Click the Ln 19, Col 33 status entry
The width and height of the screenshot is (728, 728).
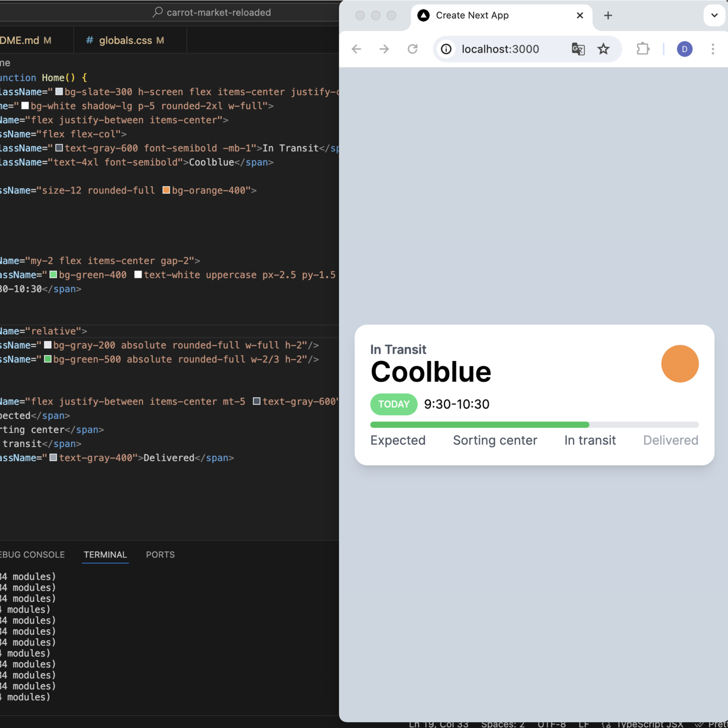point(439,724)
